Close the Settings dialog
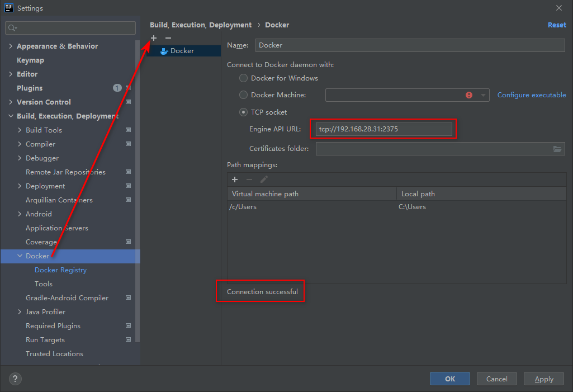 click(559, 8)
